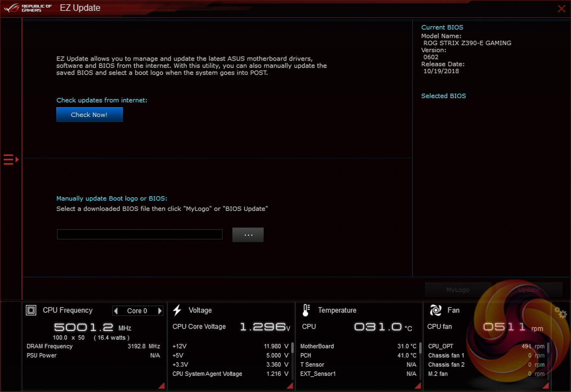Click the BIOS file path input field
Viewport: 571px width, 392px height.
click(x=140, y=234)
